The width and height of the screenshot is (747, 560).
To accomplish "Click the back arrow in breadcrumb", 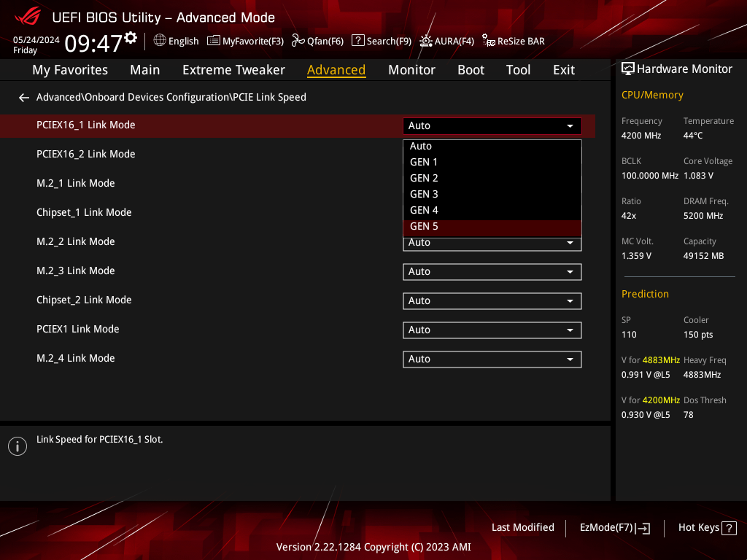I will [24, 98].
